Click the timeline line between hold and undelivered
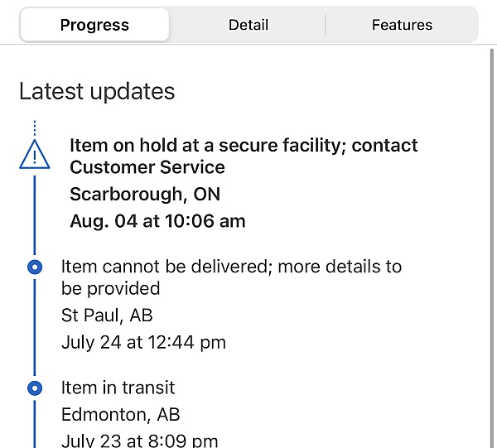Image resolution: width=497 pixels, height=448 pixels. coord(35,215)
